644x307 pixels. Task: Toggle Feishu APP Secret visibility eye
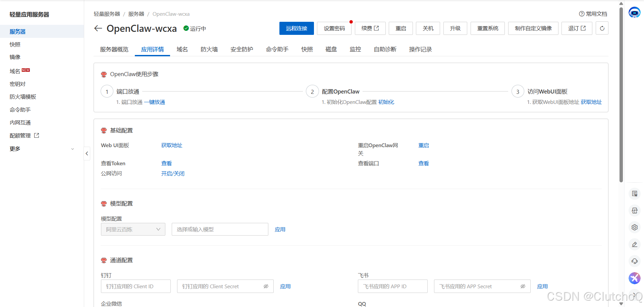(523, 286)
